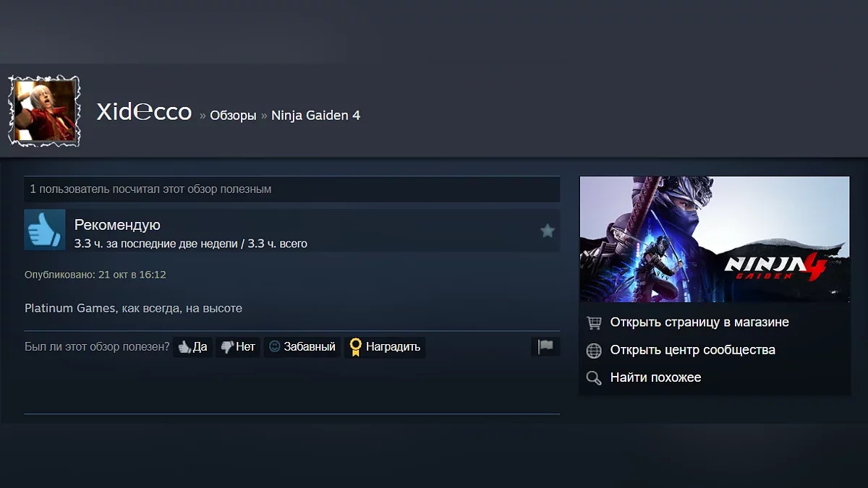This screenshot has width=868, height=488.
Task: Click Наградить to award the review
Action: point(385,347)
